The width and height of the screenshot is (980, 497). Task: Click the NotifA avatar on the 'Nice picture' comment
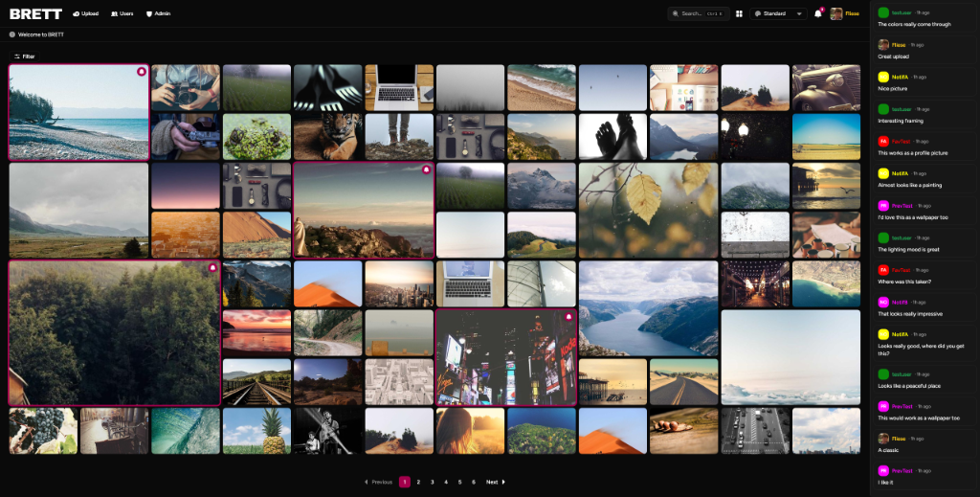point(883,77)
